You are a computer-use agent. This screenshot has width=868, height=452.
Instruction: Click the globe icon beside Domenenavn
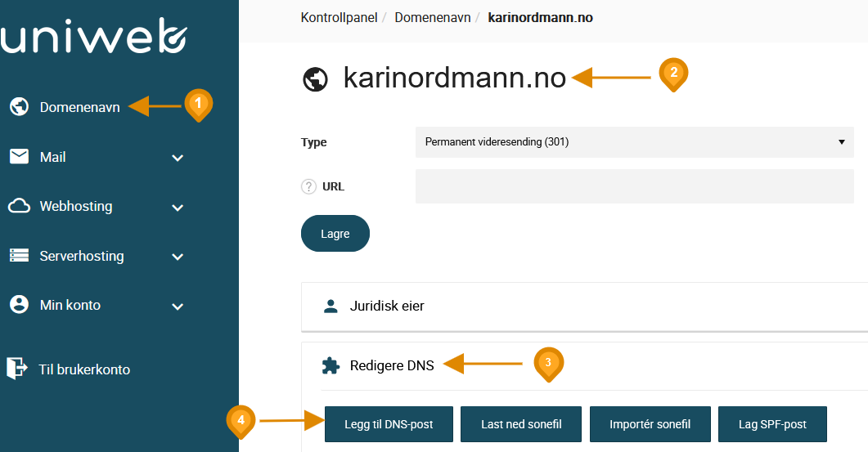(20, 106)
